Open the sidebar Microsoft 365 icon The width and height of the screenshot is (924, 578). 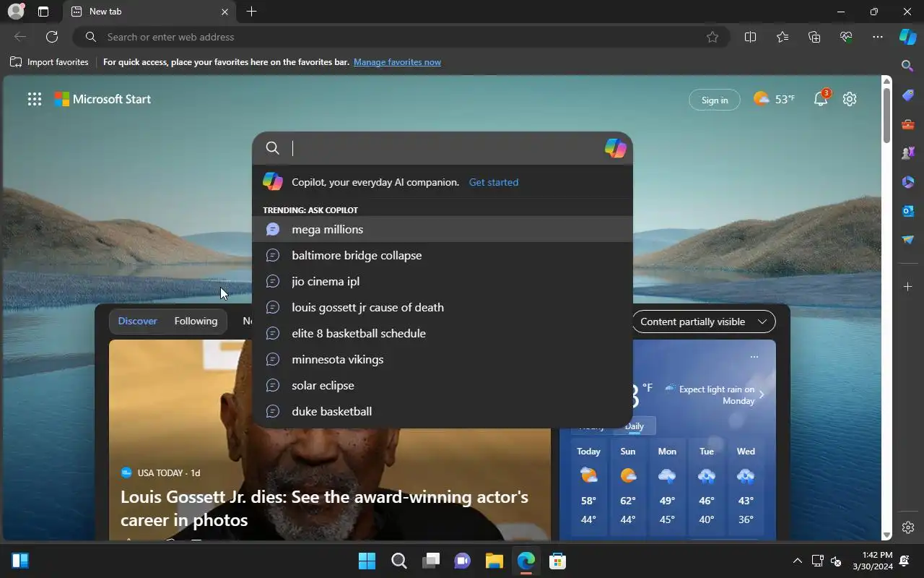pos(908,181)
